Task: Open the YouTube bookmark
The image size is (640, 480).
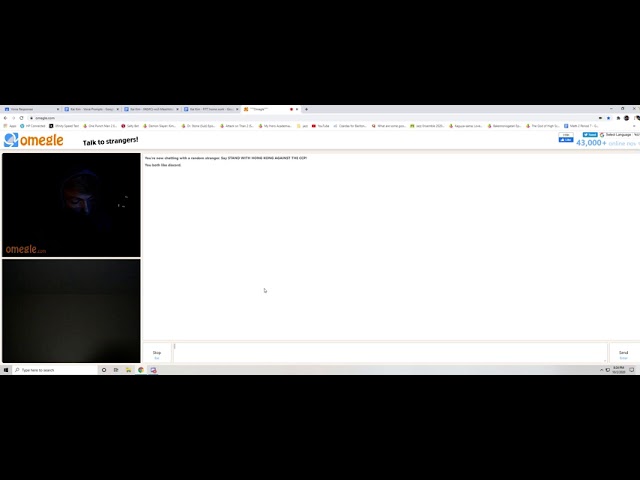Action: (320, 126)
